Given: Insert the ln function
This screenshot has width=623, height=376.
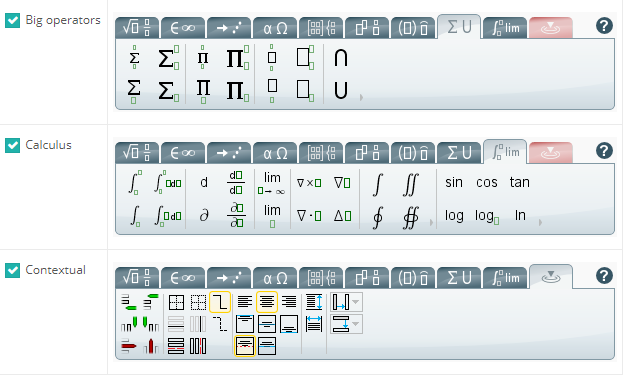Looking at the screenshot, I should point(520,215).
